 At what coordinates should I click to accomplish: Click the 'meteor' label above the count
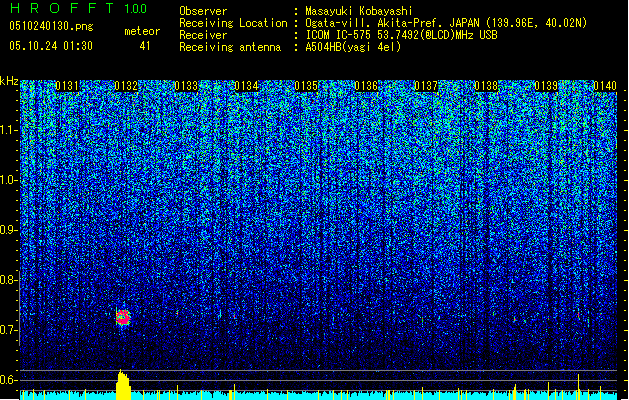pyautogui.click(x=142, y=31)
